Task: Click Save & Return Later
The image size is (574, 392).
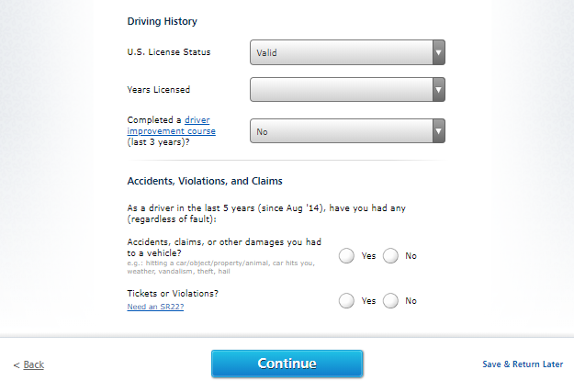Action: [x=522, y=364]
